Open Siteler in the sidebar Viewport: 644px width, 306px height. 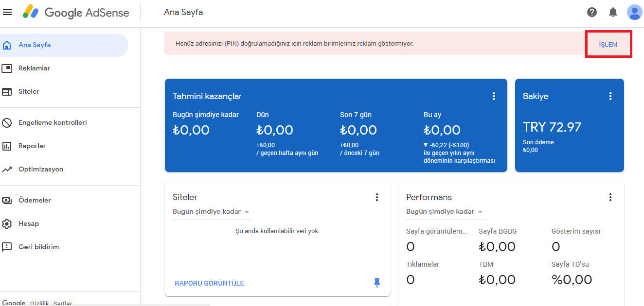coord(29,92)
